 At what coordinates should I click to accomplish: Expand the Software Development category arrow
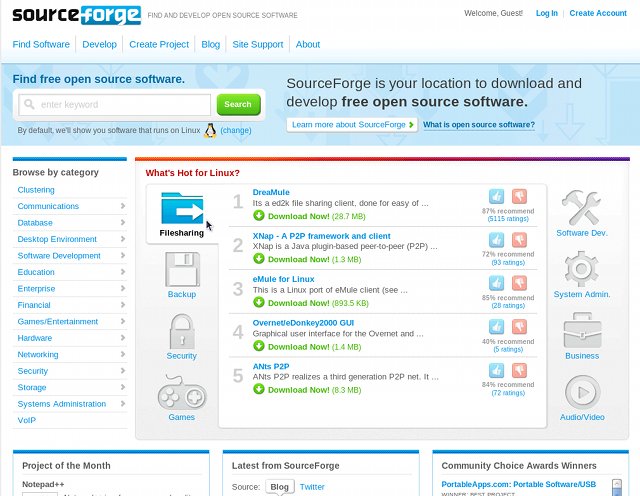(123, 256)
